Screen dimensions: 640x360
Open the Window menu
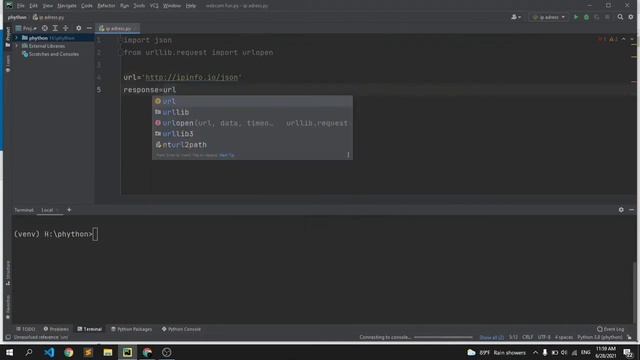point(172,6)
